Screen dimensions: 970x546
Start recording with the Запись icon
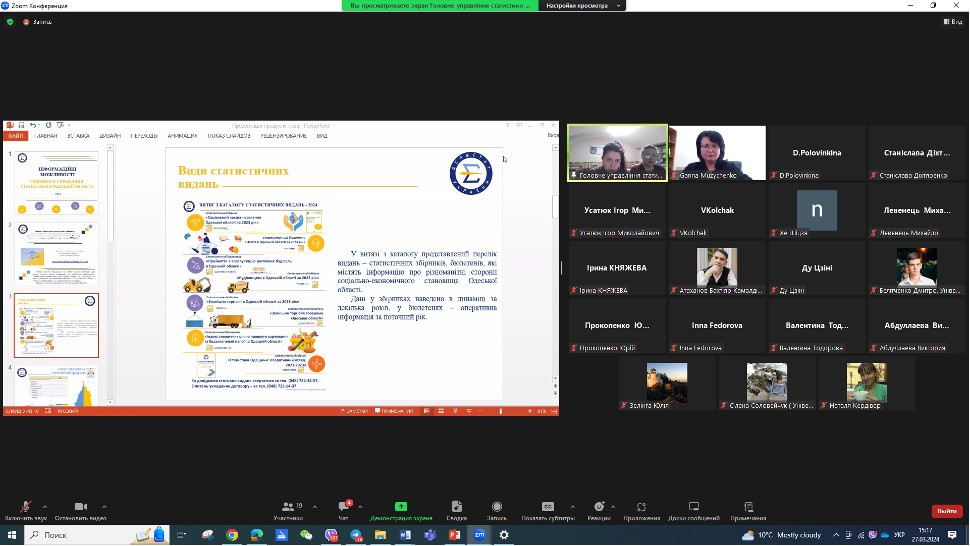coord(496,509)
